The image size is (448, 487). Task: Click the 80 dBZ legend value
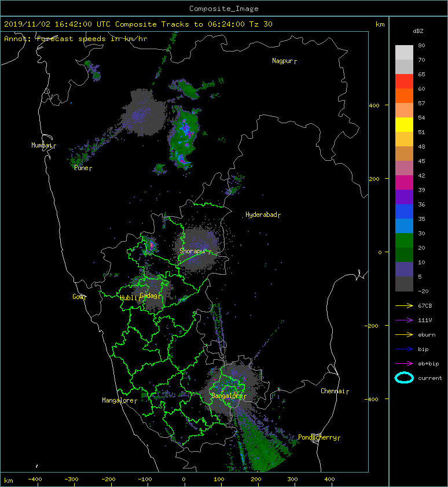421,45
